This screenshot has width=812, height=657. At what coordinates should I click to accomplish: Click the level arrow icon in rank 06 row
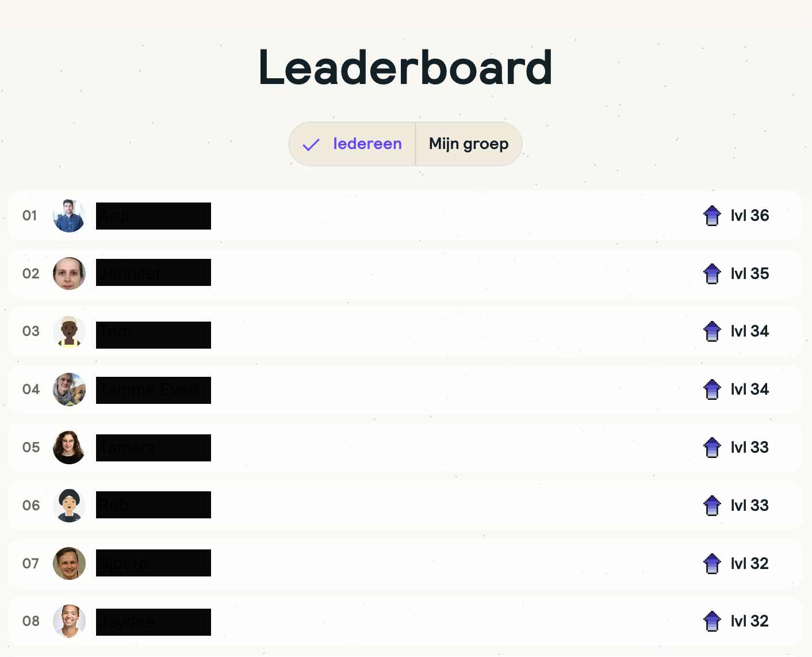pyautogui.click(x=712, y=506)
